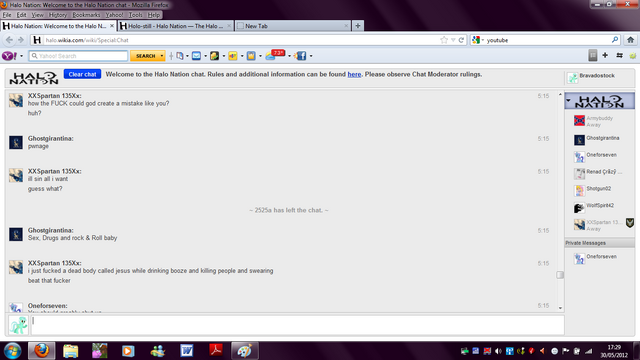Viewport: 640px width, 360px height.
Task: Open Paint on the taskbar
Action: (x=244, y=351)
